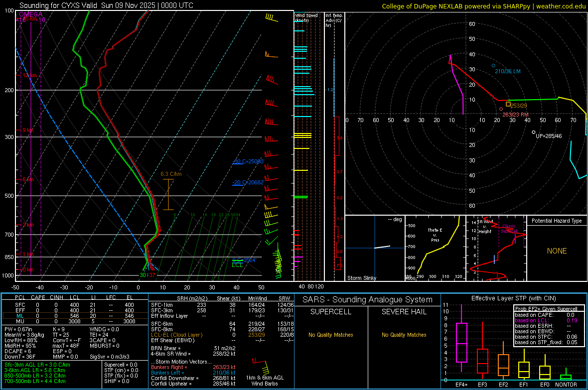Click the 3 km height marker
The height and width of the screenshot is (390, 588).
pos(28,225)
